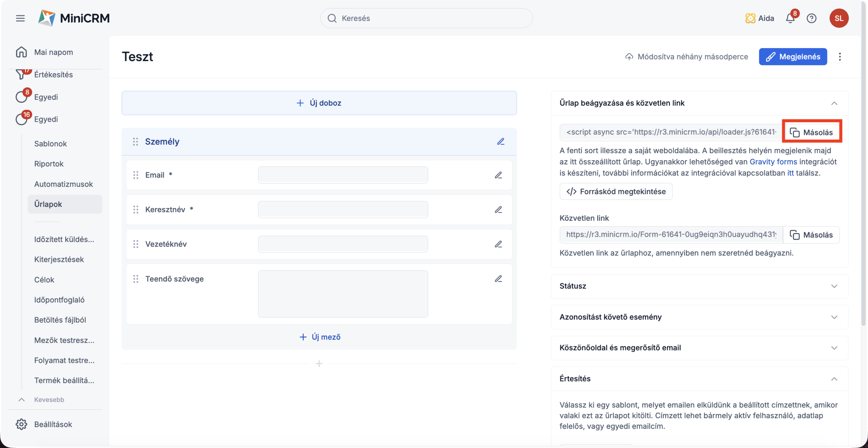
Task: Click the Teendő szövege text area
Action: (x=343, y=294)
